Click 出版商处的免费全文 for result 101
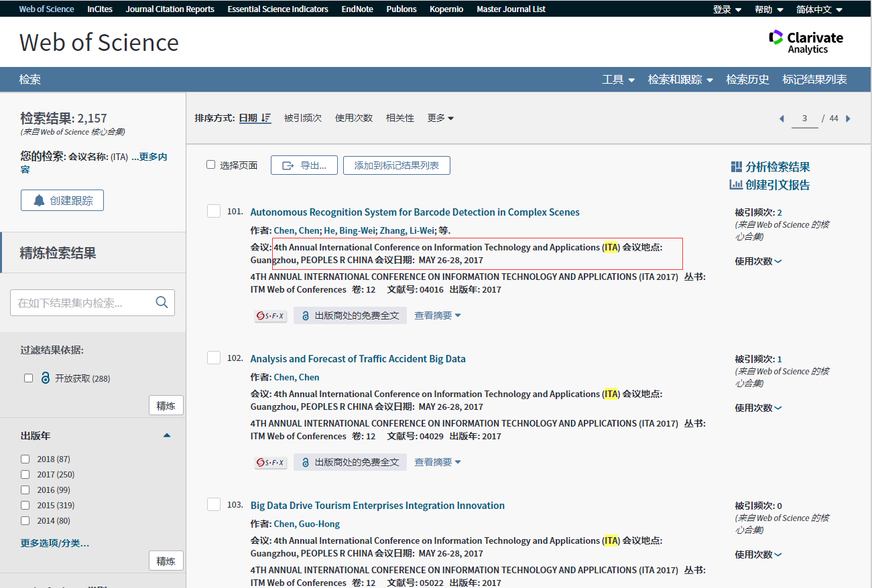Viewport: 872px width, 588px height. coord(350,315)
